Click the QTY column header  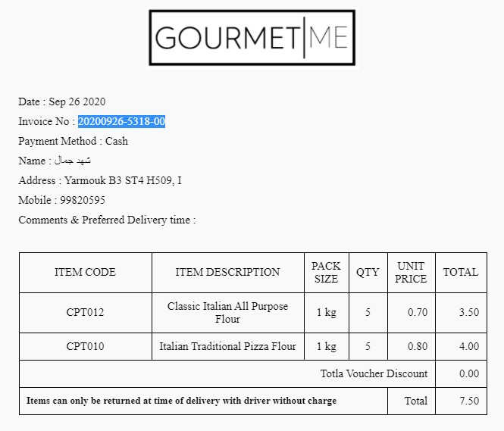point(368,272)
